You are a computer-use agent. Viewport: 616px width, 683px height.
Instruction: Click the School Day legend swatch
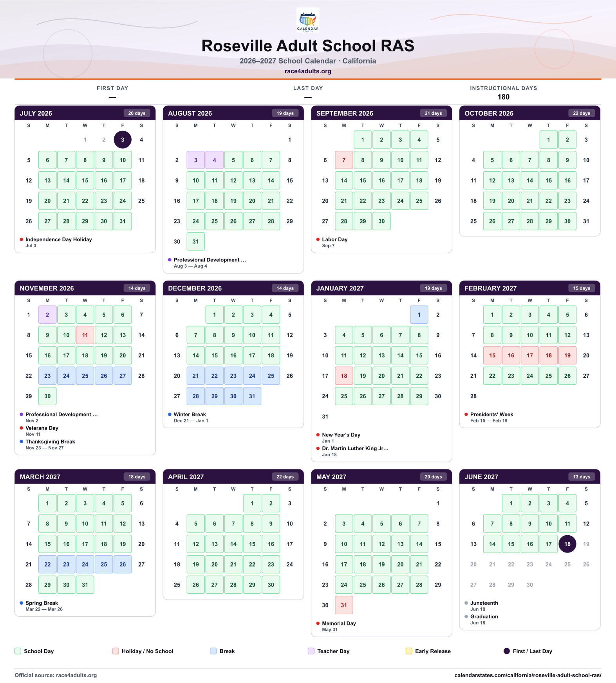click(x=18, y=651)
